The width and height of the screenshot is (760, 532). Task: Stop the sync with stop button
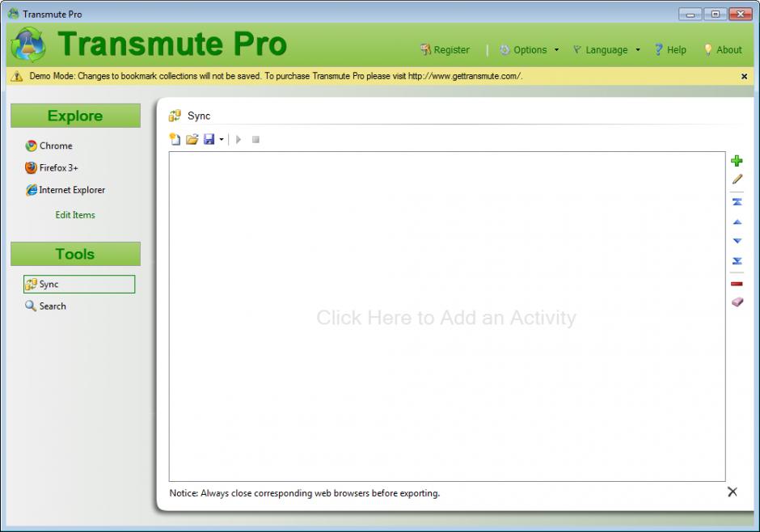point(256,140)
